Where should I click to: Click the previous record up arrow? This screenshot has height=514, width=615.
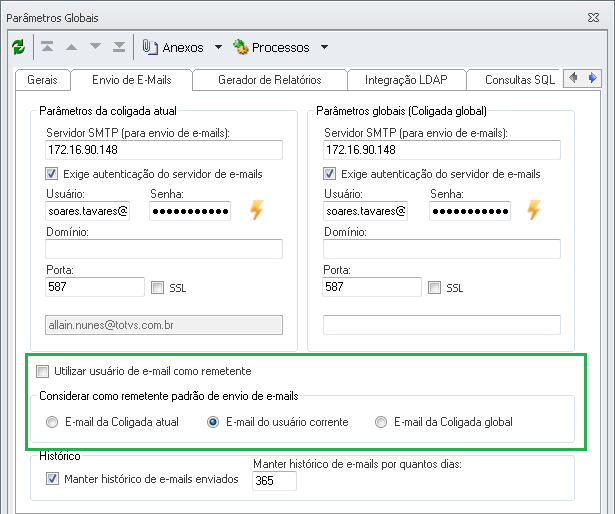(x=71, y=47)
